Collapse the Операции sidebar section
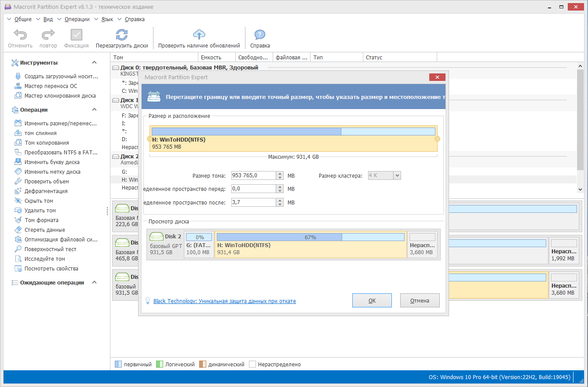 (x=94, y=110)
